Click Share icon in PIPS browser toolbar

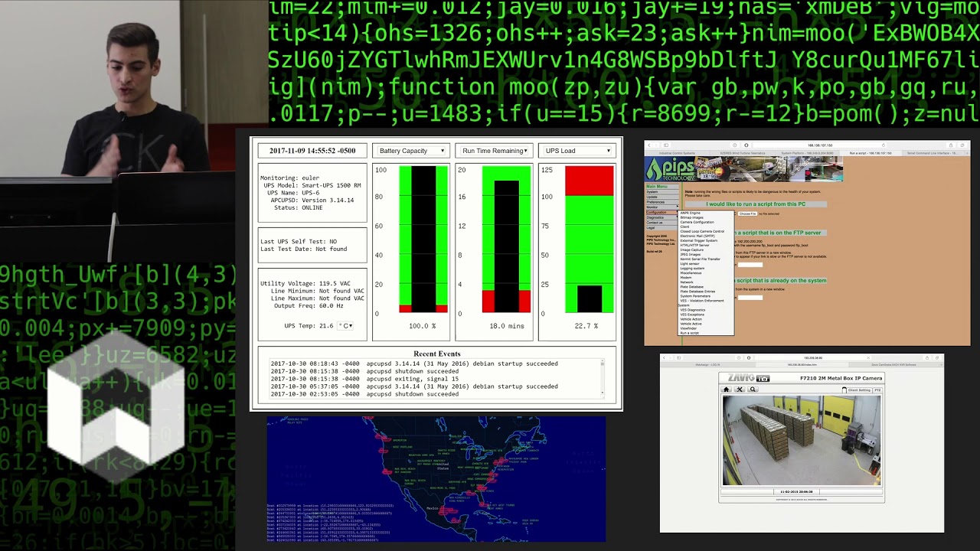(951, 145)
